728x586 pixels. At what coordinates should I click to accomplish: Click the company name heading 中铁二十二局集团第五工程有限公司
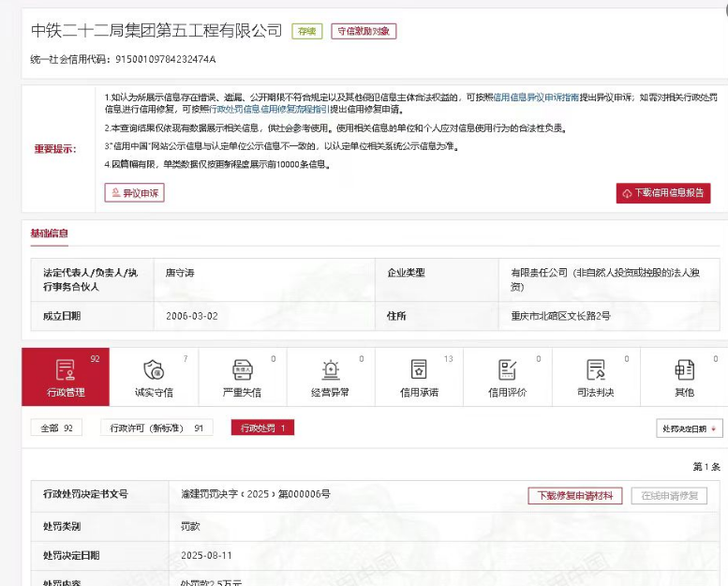click(156, 31)
